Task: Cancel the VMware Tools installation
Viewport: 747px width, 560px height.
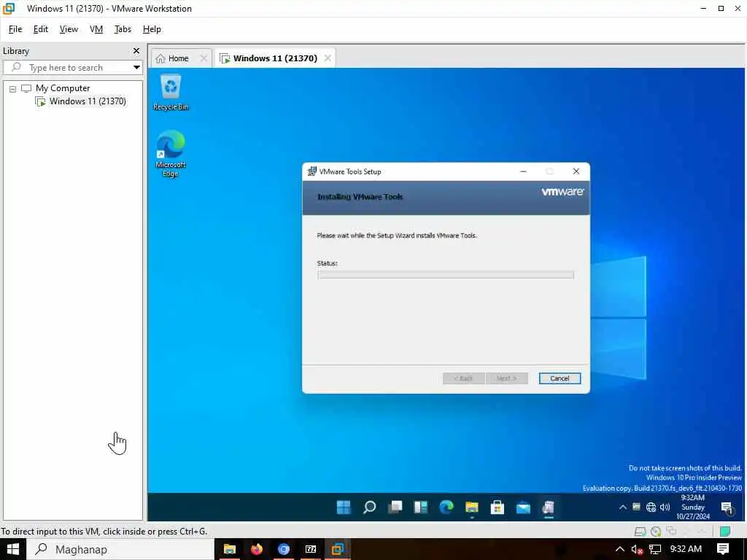Action: pyautogui.click(x=560, y=378)
